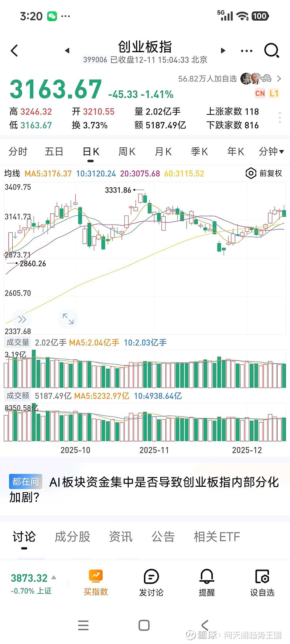Screen dimensions: 290x644
Task: Toggle the 前复权 price adjustment setting
Action: point(264,173)
